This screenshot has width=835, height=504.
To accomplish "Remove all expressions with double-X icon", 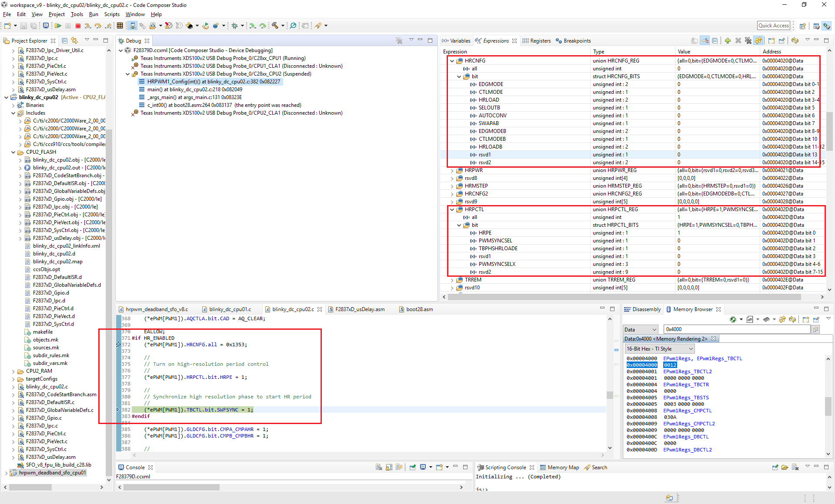I will pyautogui.click(x=748, y=41).
